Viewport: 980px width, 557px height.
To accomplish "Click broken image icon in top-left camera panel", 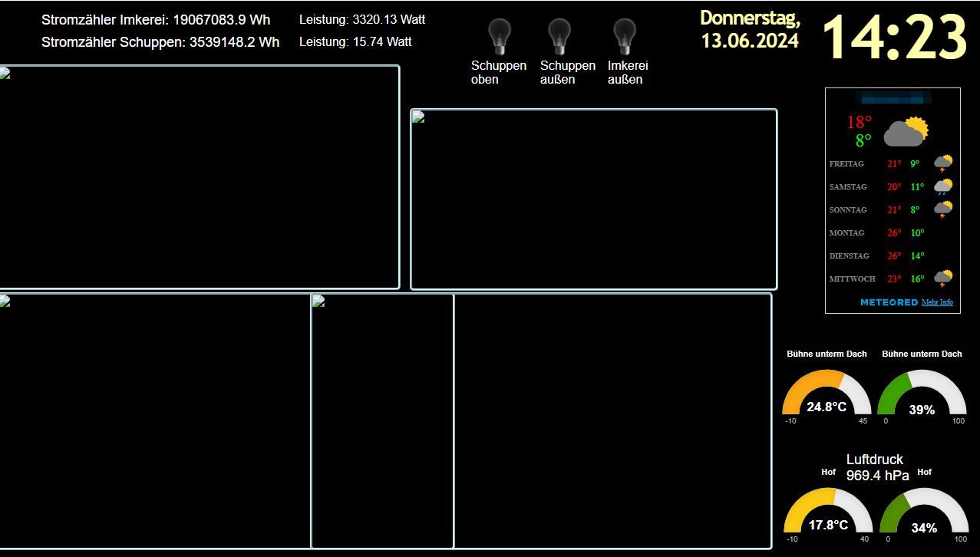I will [4, 74].
